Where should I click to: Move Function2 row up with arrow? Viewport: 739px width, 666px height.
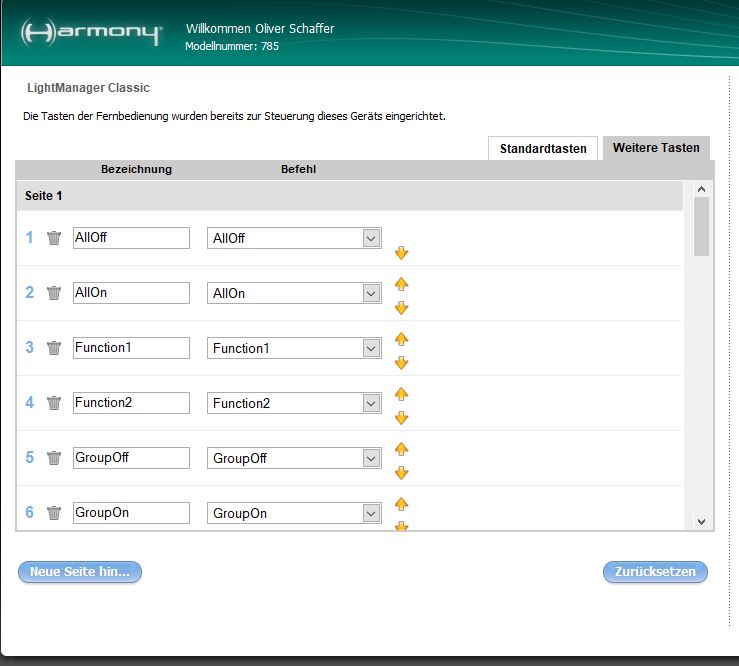click(x=402, y=394)
